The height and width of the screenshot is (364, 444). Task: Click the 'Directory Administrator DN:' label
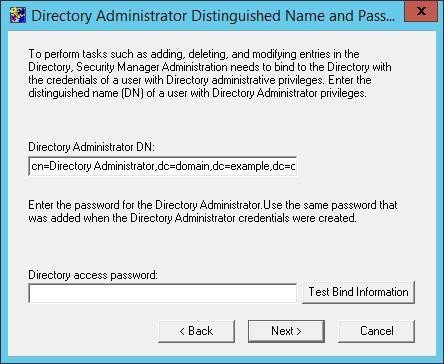click(91, 147)
